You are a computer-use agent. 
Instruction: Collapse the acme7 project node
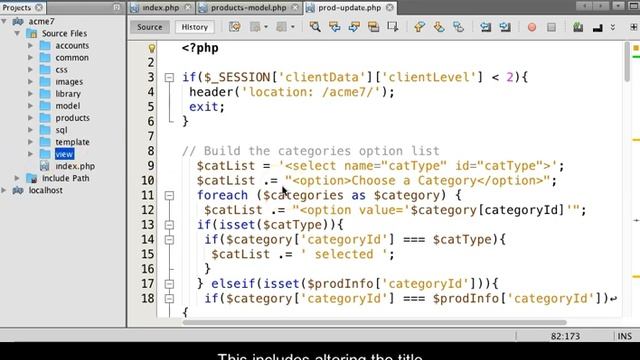(4, 21)
